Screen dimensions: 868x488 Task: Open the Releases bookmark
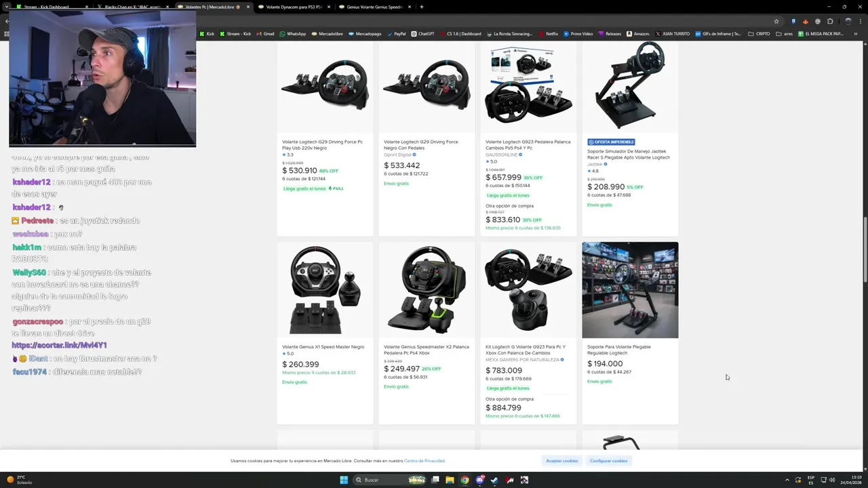pos(610,34)
